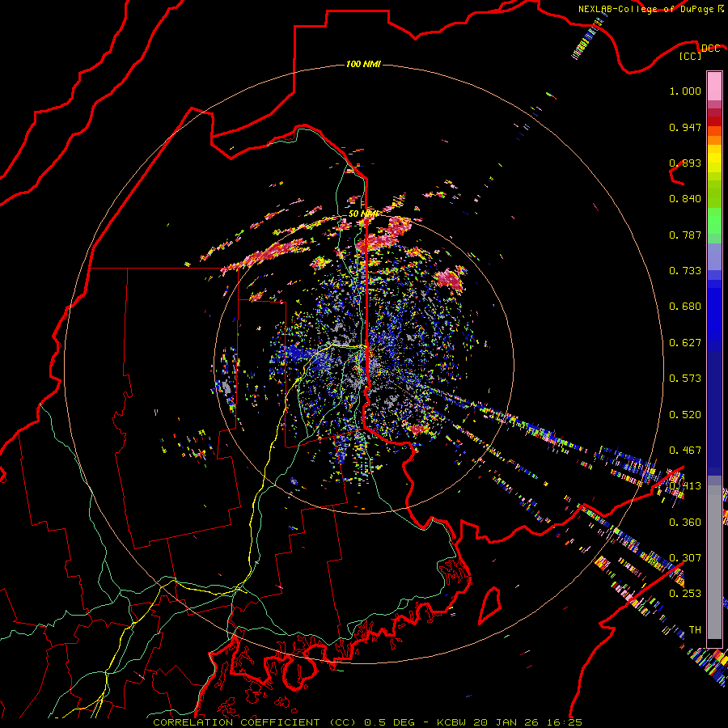
Task: Click the 0.467 scale value
Action: (x=685, y=451)
